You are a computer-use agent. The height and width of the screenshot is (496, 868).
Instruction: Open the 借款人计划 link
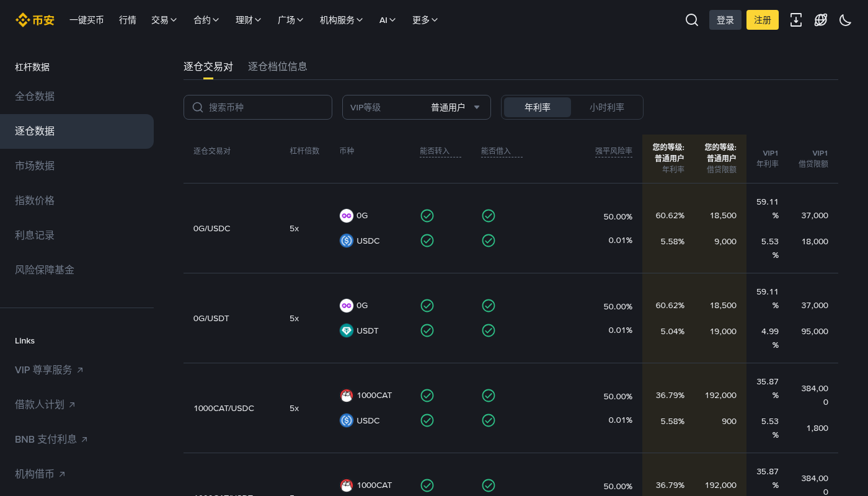tap(45, 405)
